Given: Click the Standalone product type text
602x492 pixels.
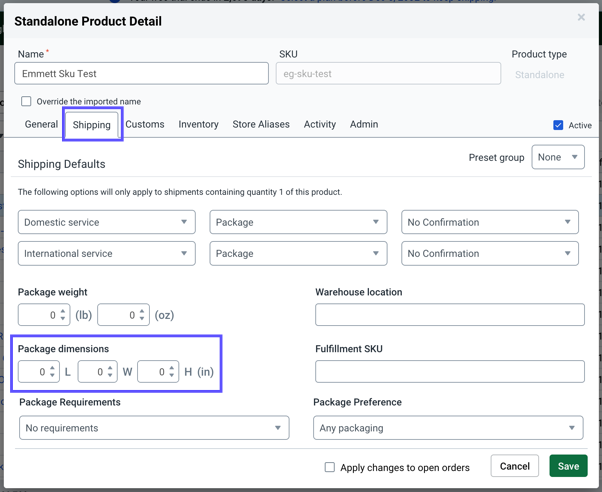Looking at the screenshot, I should pyautogui.click(x=539, y=75).
